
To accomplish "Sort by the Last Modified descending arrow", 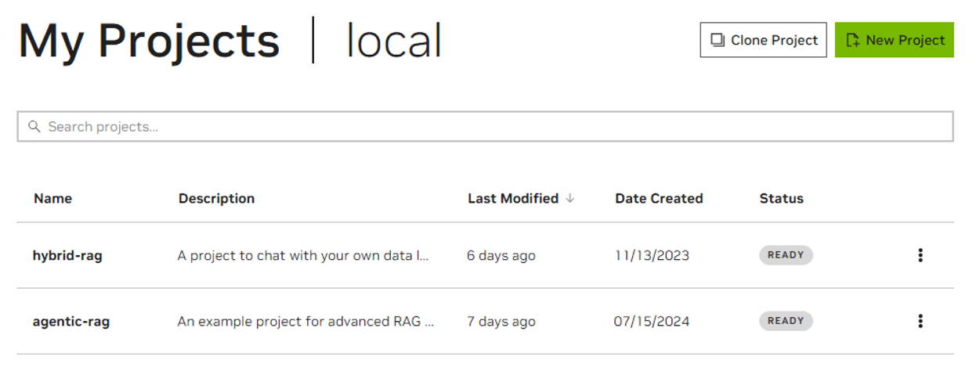I will tap(570, 199).
